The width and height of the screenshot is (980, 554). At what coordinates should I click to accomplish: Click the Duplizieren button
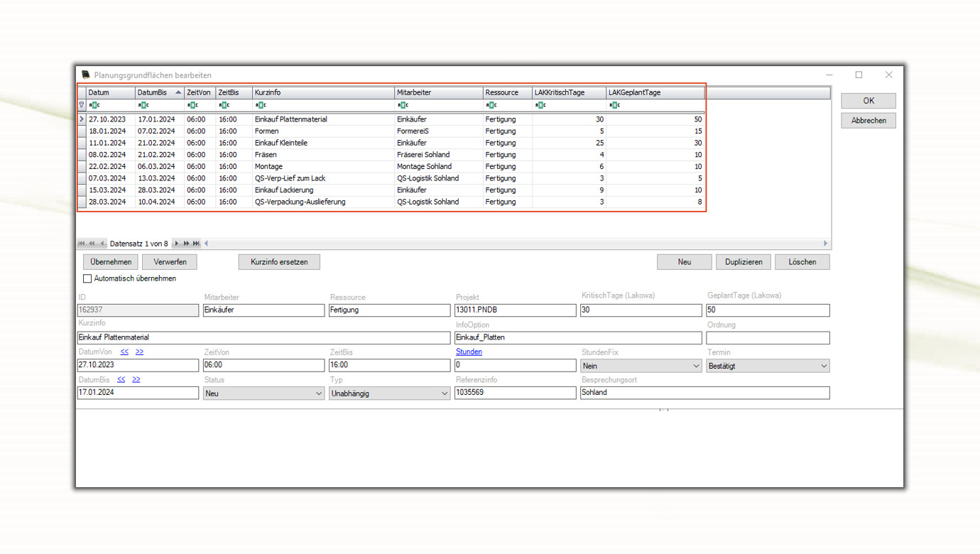point(743,262)
